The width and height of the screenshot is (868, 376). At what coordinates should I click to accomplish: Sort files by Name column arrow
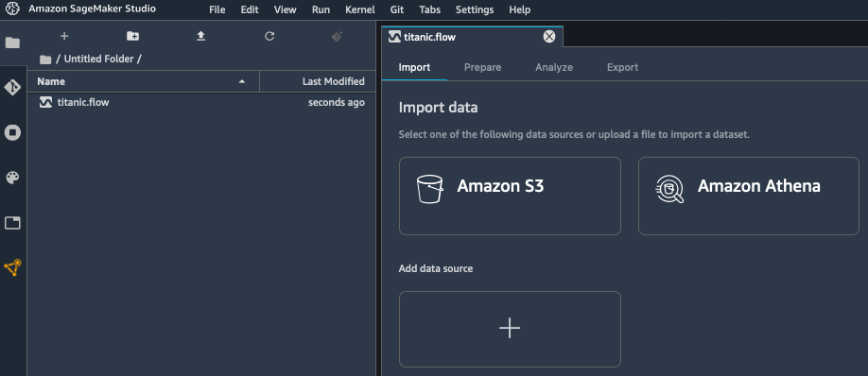point(242,82)
